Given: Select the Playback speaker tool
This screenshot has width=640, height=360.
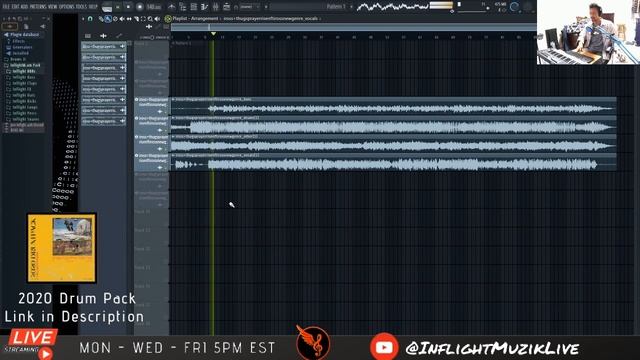Looking at the screenshot, I should [157, 19].
